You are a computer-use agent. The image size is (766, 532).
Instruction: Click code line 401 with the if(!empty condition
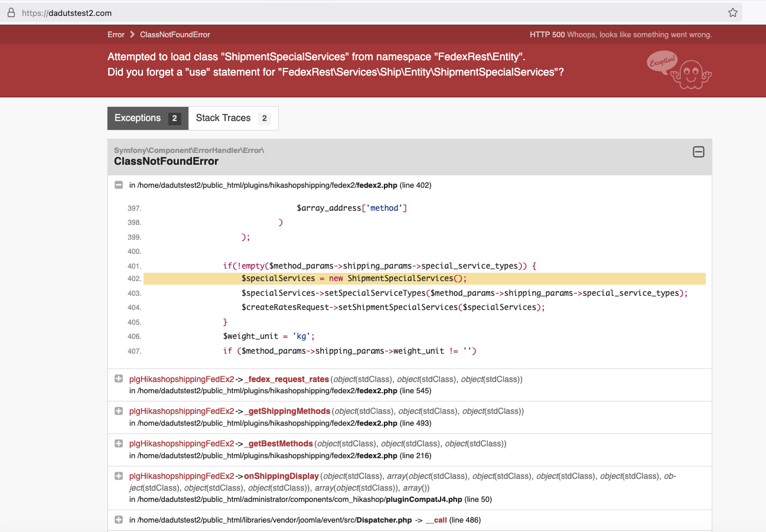tap(379, 266)
